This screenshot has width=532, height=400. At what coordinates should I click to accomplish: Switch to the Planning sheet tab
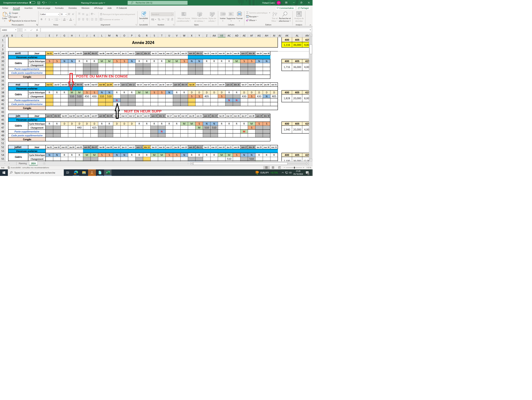(23, 163)
